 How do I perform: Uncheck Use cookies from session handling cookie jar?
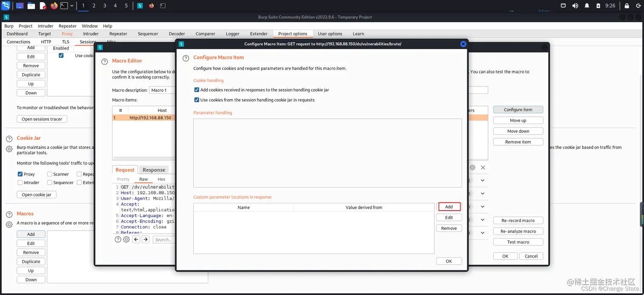(197, 100)
